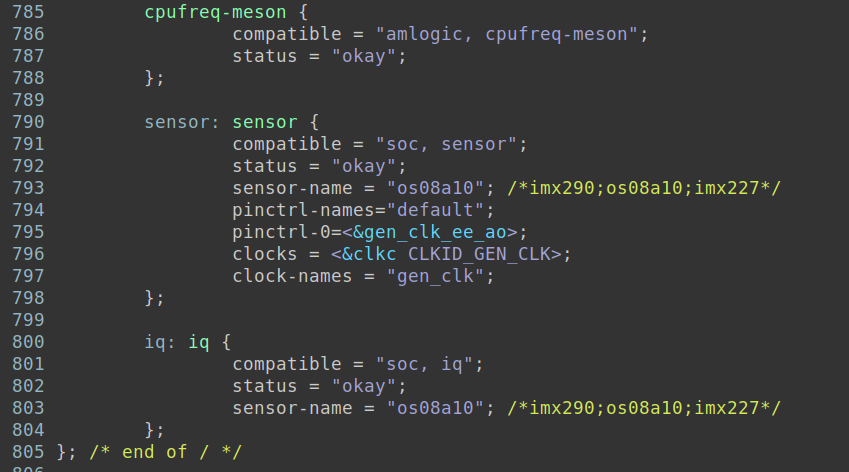Click the cpufreq-meson node name
Viewport: 849px width, 472px height.
[215, 12]
